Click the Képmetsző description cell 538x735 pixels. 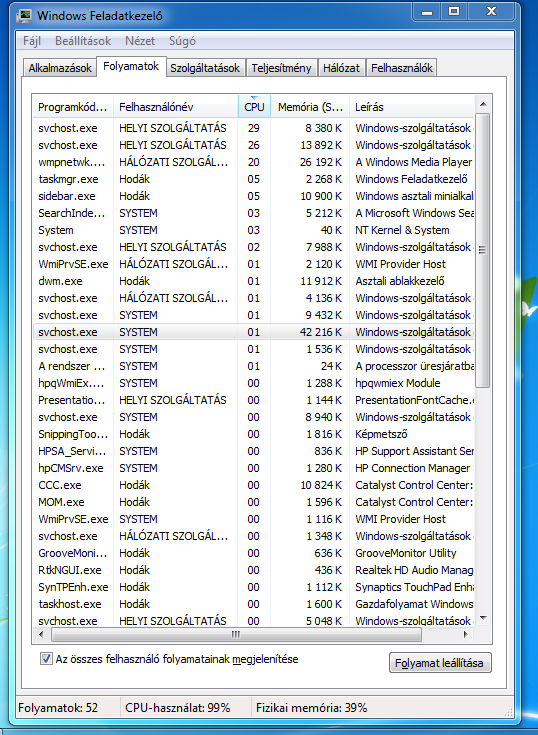point(381,434)
